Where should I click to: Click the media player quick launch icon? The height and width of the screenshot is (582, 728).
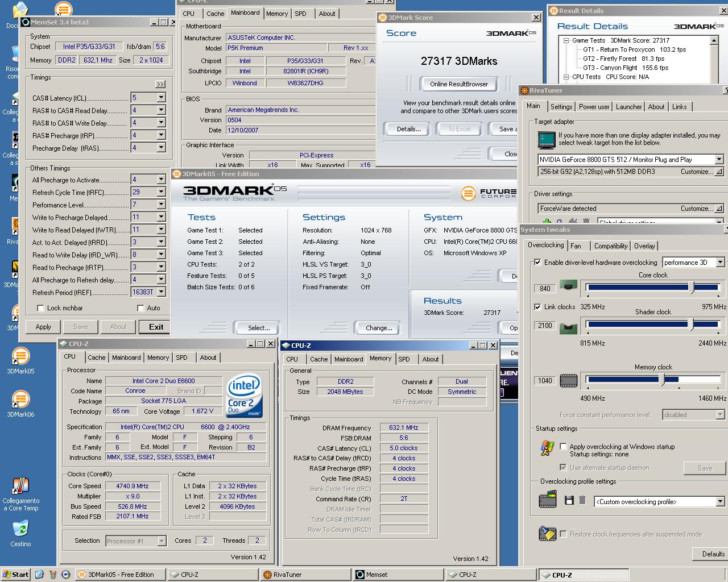point(65,575)
